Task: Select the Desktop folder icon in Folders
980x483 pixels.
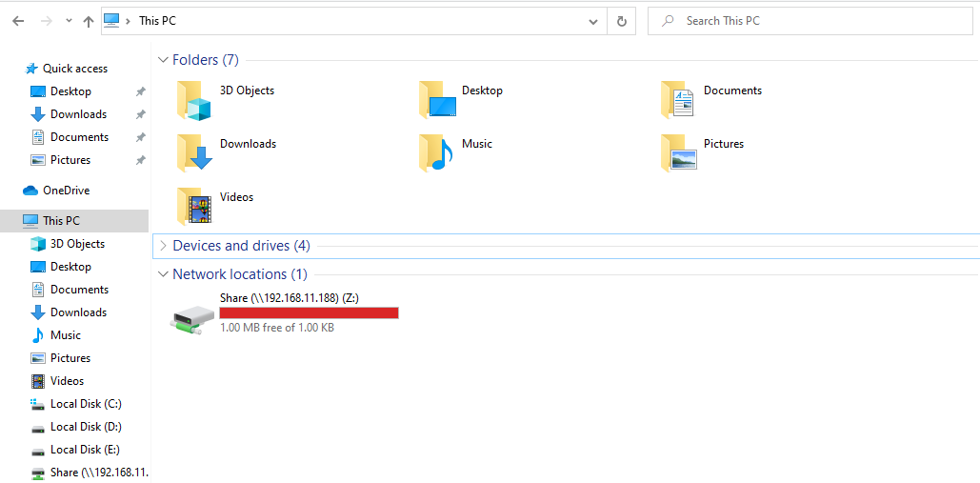Action: tap(437, 100)
